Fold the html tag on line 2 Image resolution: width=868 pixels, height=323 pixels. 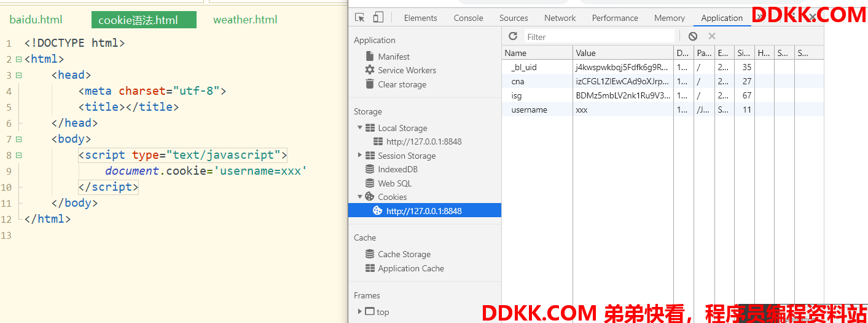[18, 59]
